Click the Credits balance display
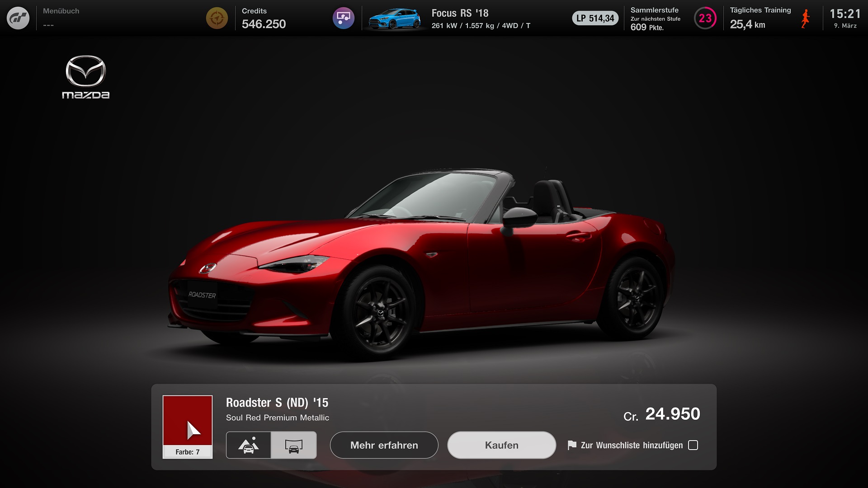868x488 pixels. tap(264, 19)
